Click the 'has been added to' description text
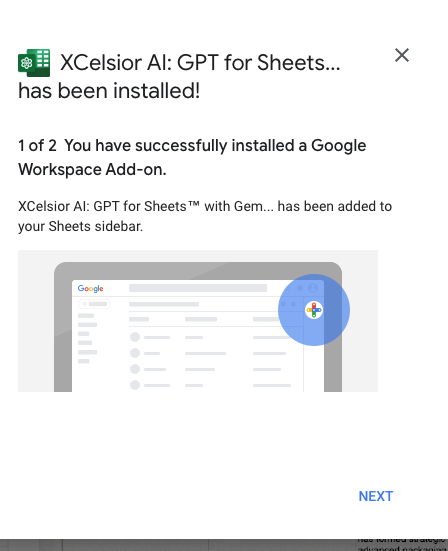This screenshot has width=448, height=551. pos(335,206)
